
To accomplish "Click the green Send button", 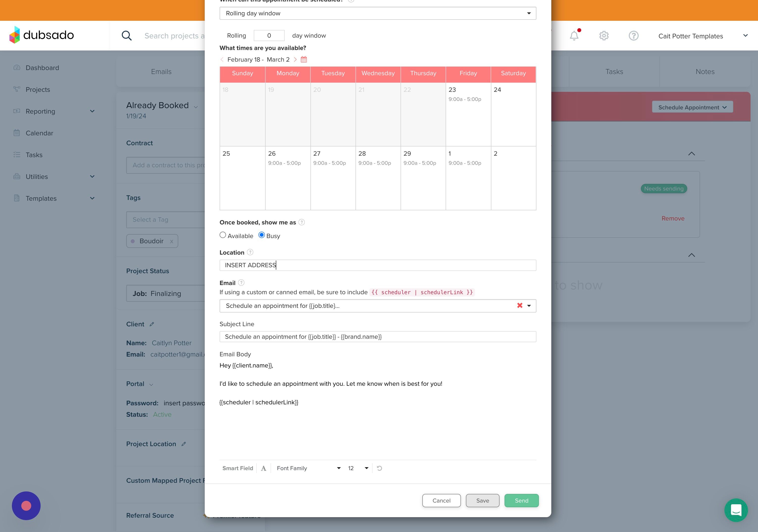I will [521, 501].
